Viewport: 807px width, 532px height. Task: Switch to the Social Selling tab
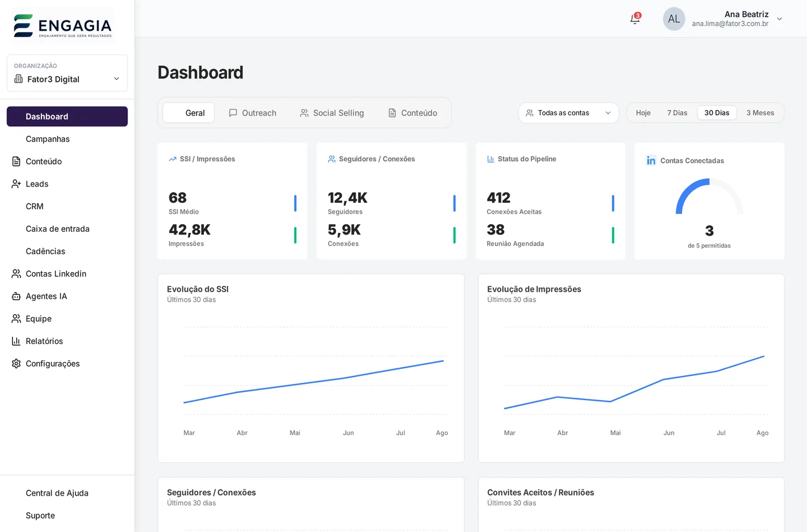332,113
